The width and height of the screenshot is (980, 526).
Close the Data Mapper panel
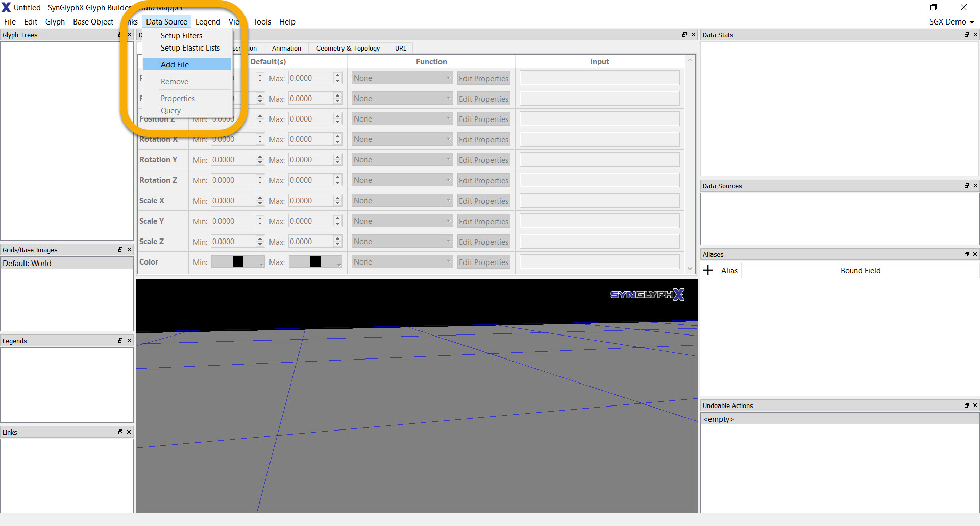pyautogui.click(x=693, y=35)
